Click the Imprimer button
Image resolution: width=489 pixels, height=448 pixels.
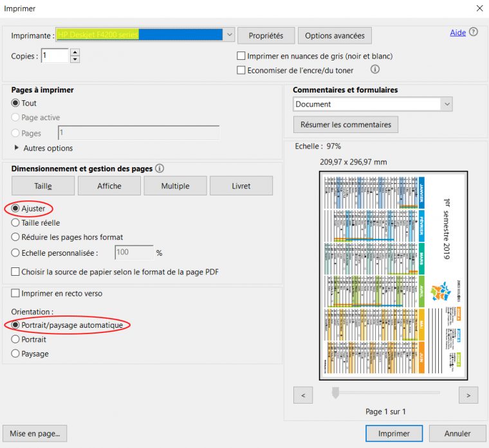tap(394, 434)
